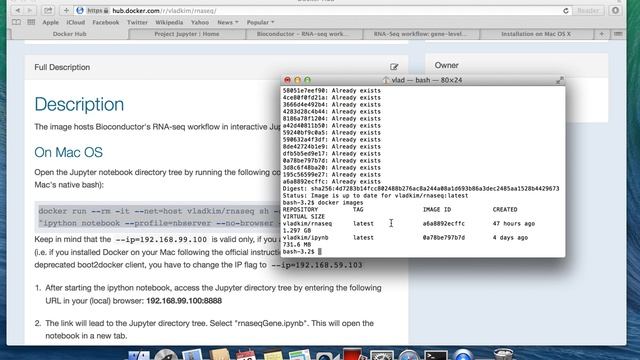The width and height of the screenshot is (640, 360).
Task: Click the 1.297 GB virtual size value
Action: pos(297,231)
